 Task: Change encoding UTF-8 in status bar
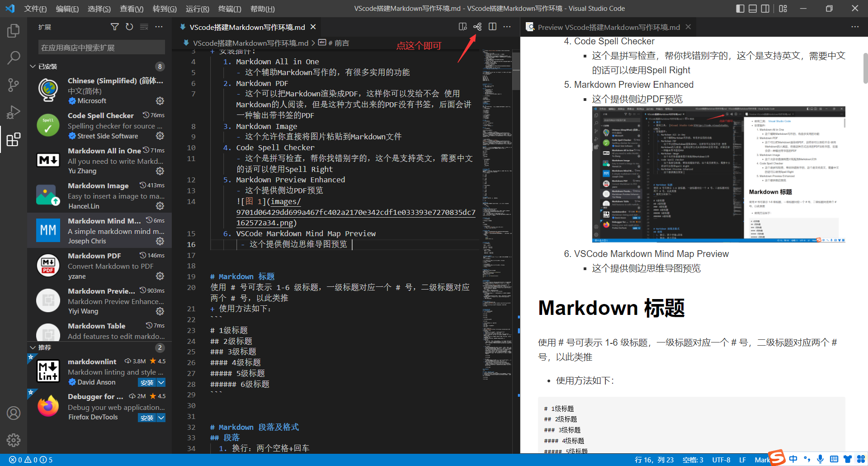pos(721,460)
